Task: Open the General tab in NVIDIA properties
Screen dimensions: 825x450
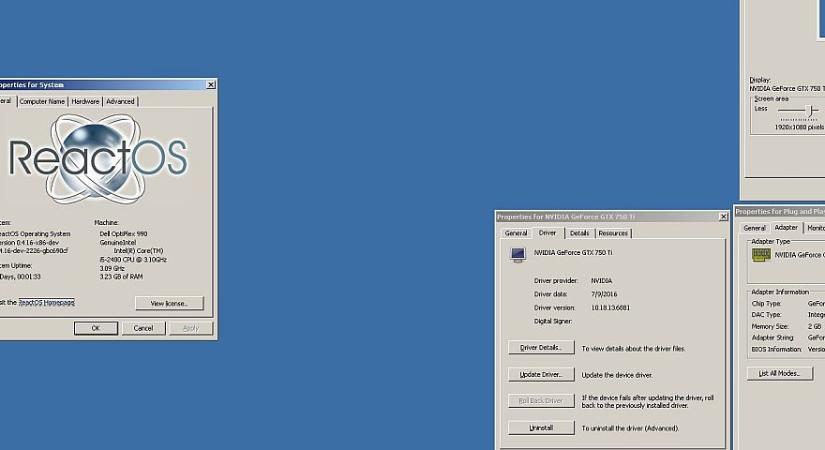Action: [516, 233]
